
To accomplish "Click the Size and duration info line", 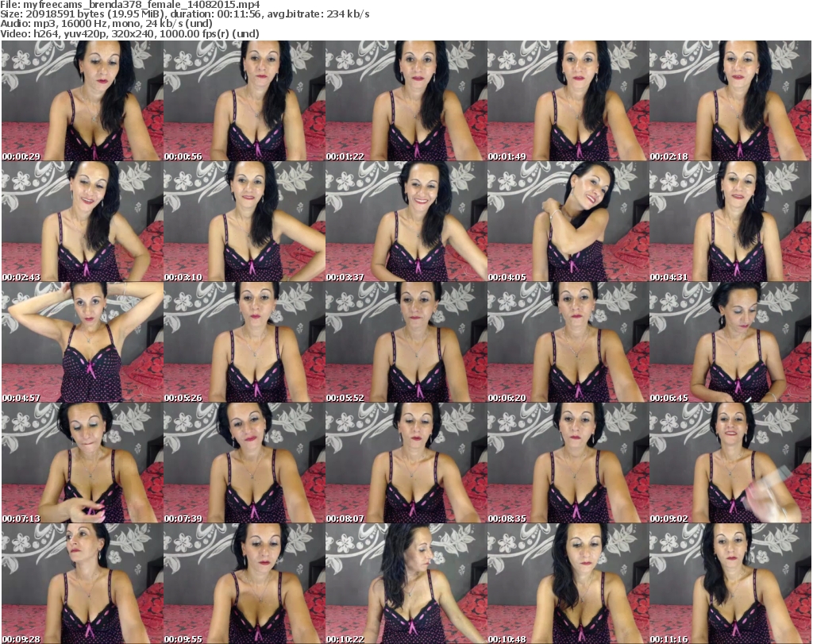I will [x=185, y=14].
